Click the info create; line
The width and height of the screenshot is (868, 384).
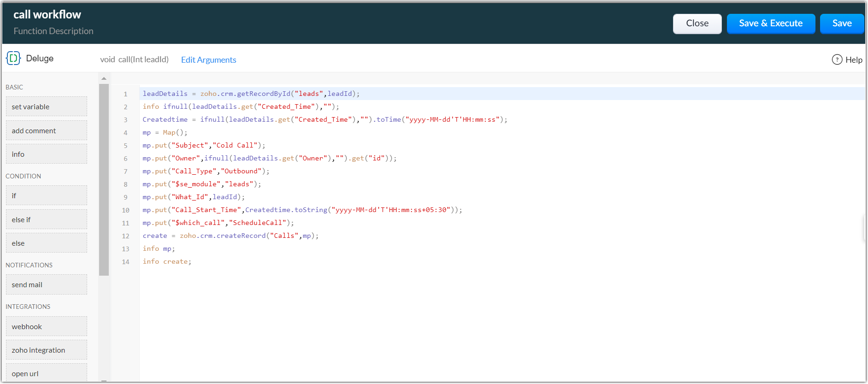167,261
